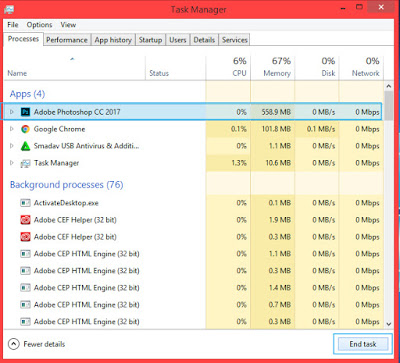Click the vertical scrollbar thumb

coord(388,105)
